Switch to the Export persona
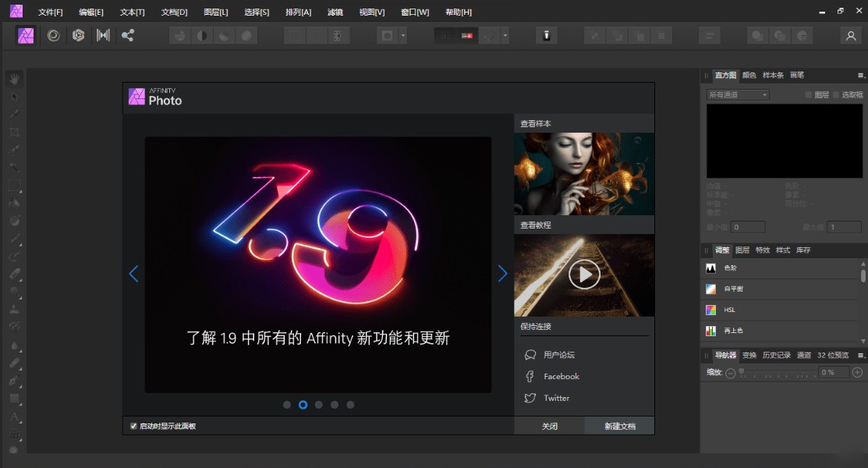This screenshot has height=468, width=868. (x=128, y=35)
